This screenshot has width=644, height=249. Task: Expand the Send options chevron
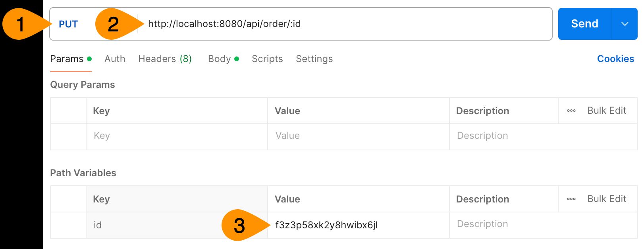[x=625, y=24]
